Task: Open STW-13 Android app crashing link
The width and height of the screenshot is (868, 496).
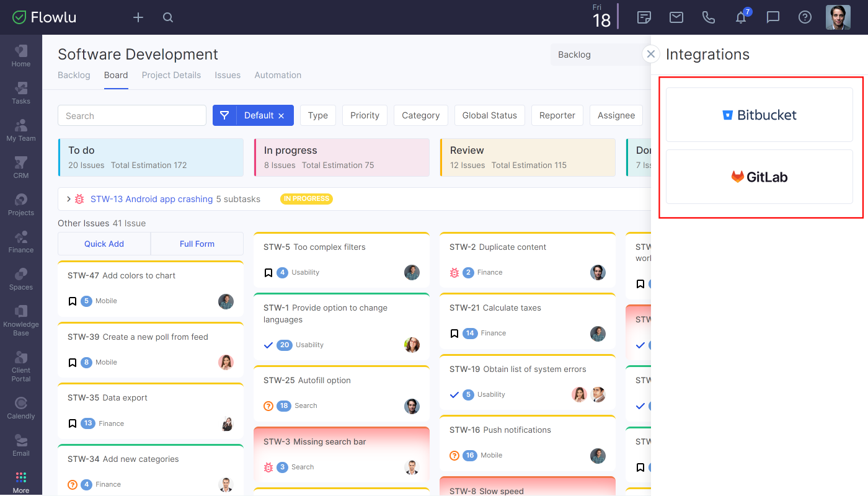Action: (x=152, y=199)
